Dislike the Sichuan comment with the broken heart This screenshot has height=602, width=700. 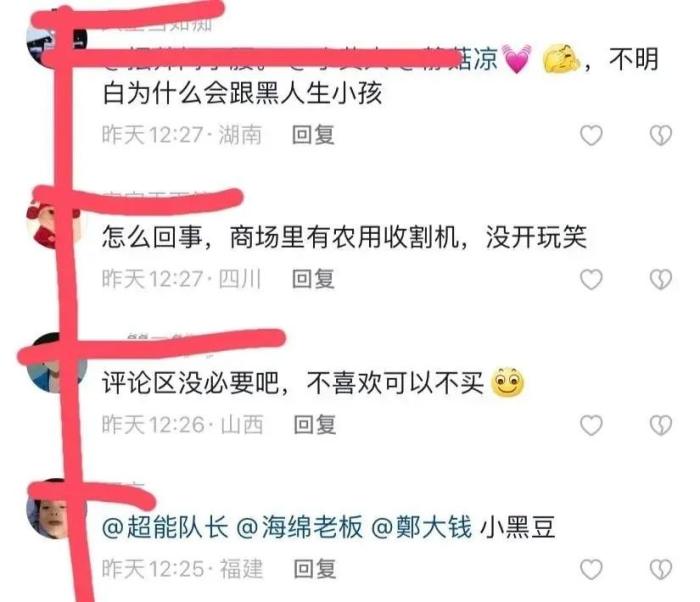tap(661, 279)
